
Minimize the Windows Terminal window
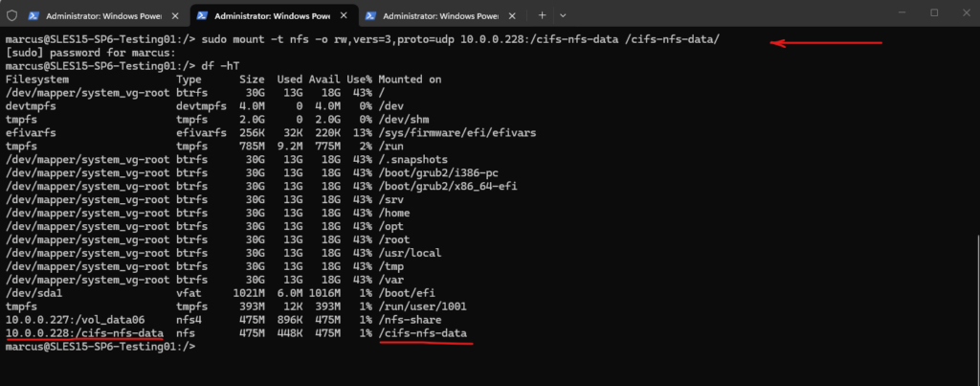[x=903, y=12]
